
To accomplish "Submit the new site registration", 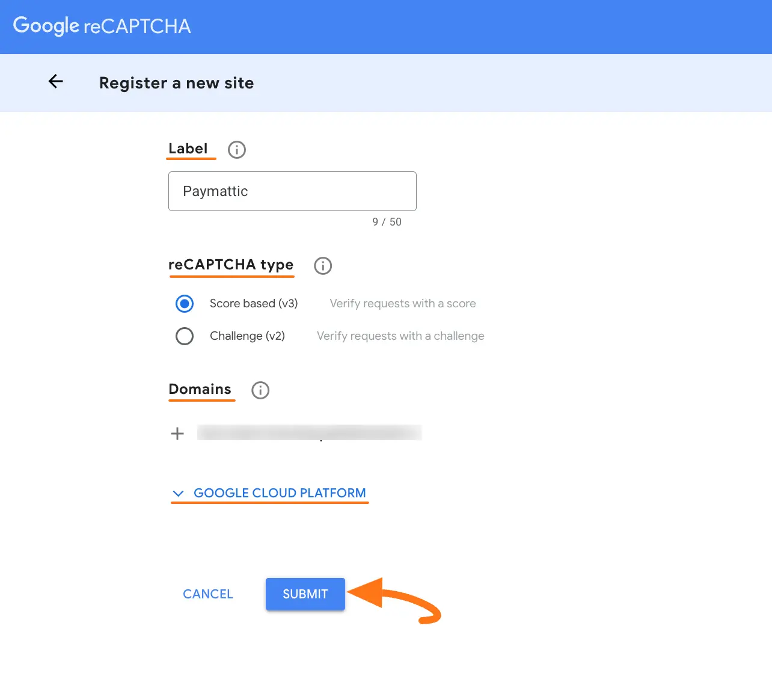I will point(305,594).
